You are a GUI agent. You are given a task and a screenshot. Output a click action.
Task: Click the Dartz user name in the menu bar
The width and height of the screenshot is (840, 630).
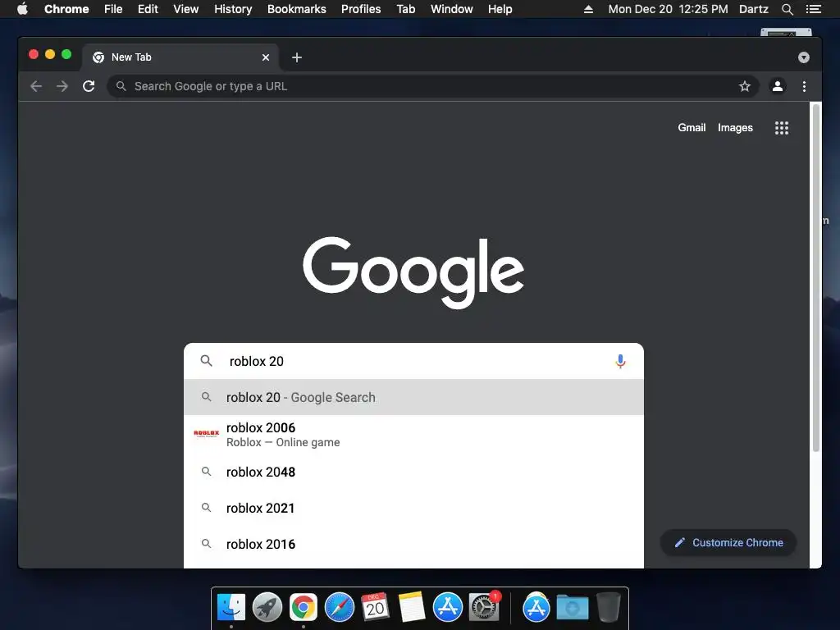[x=753, y=9]
